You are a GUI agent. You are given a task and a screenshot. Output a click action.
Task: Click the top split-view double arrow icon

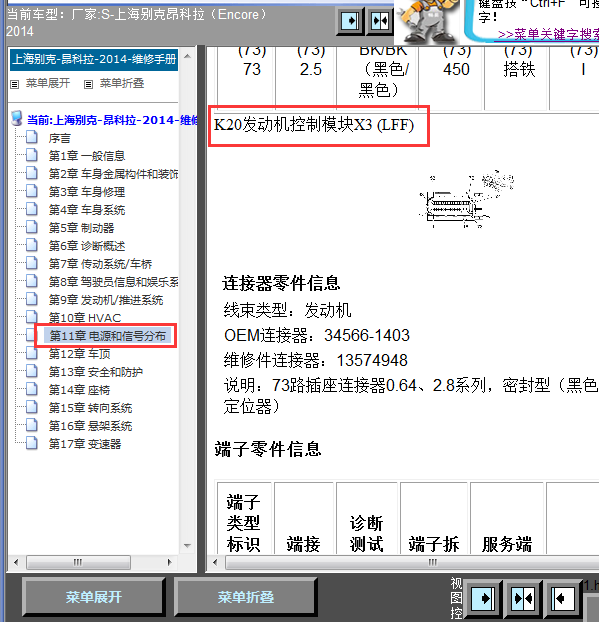pos(379,21)
